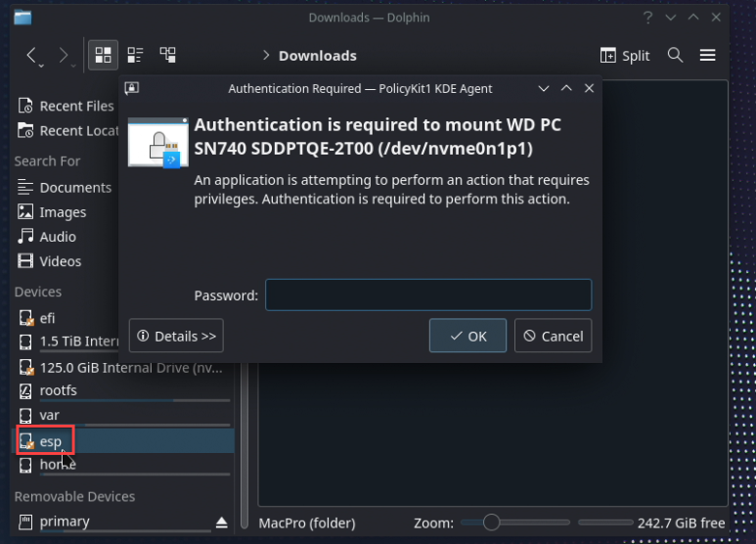Click the Downloads breadcrumb
Screen dimensions: 756x544
pos(317,56)
